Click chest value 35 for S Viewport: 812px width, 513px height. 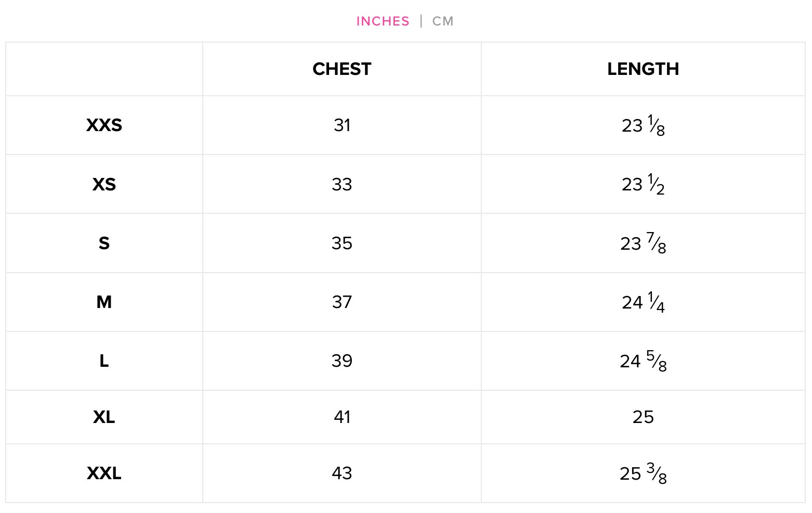click(342, 243)
